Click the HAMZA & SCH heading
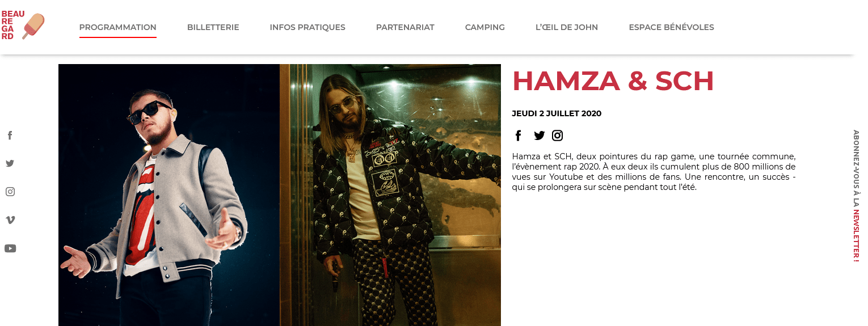The width and height of the screenshot is (868, 326). pos(613,81)
